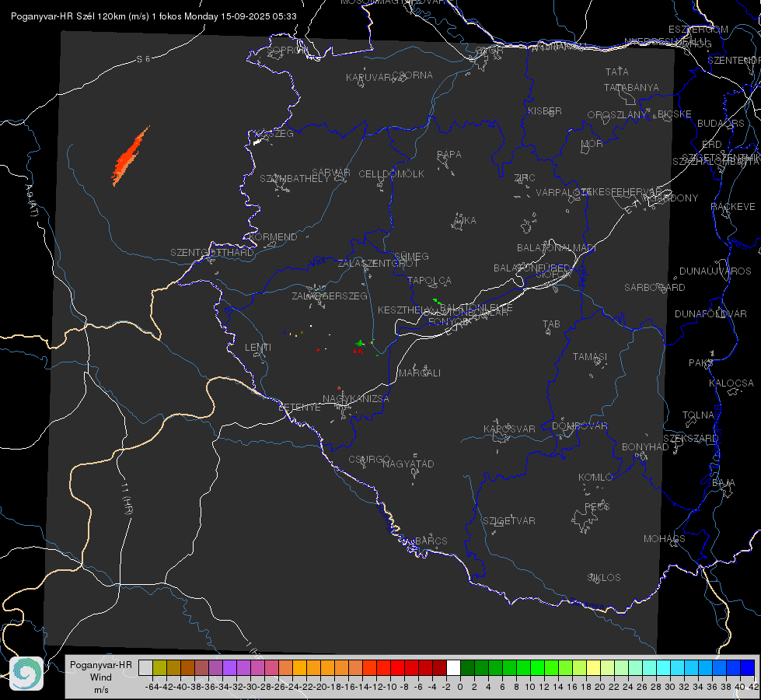761x700 pixels.
Task: Click the A 9 (AT) road label
Action: 31,200
